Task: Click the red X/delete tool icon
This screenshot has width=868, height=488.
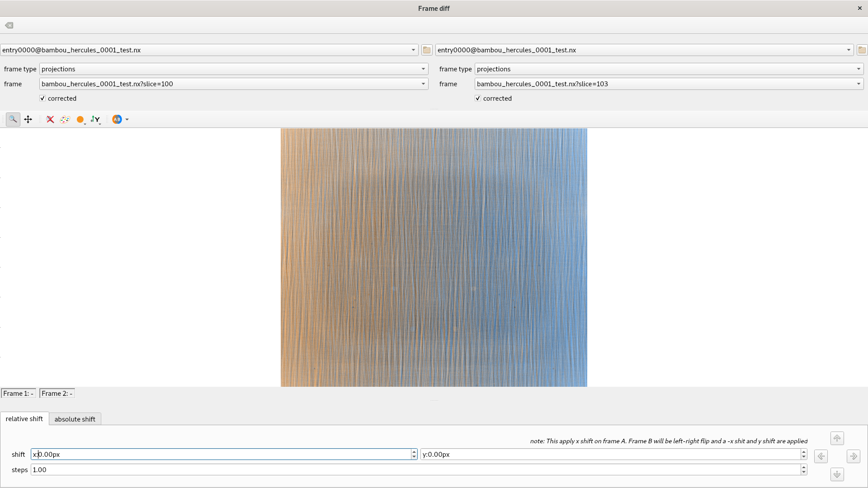Action: pos(50,119)
